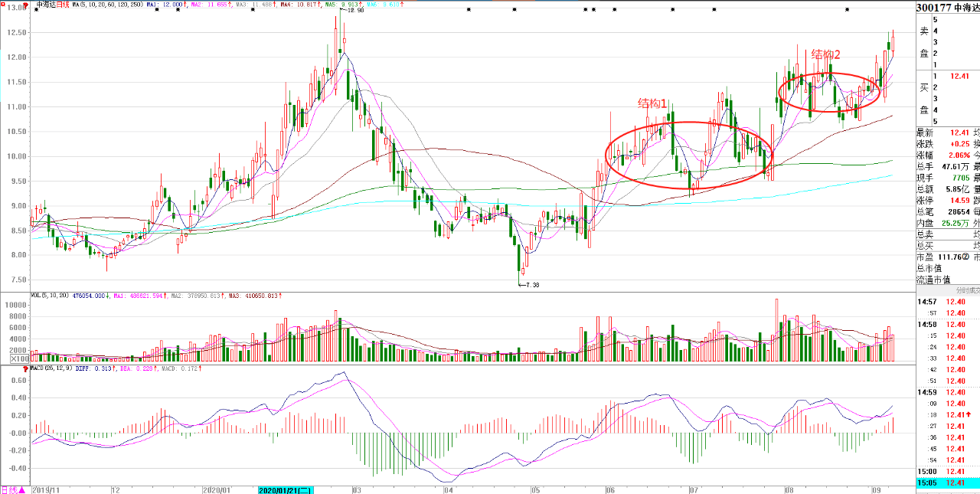Viewport: 980px width, 494px height.
Task: Select the 结构1 red ellipse annotation
Action: pyautogui.click(x=689, y=155)
